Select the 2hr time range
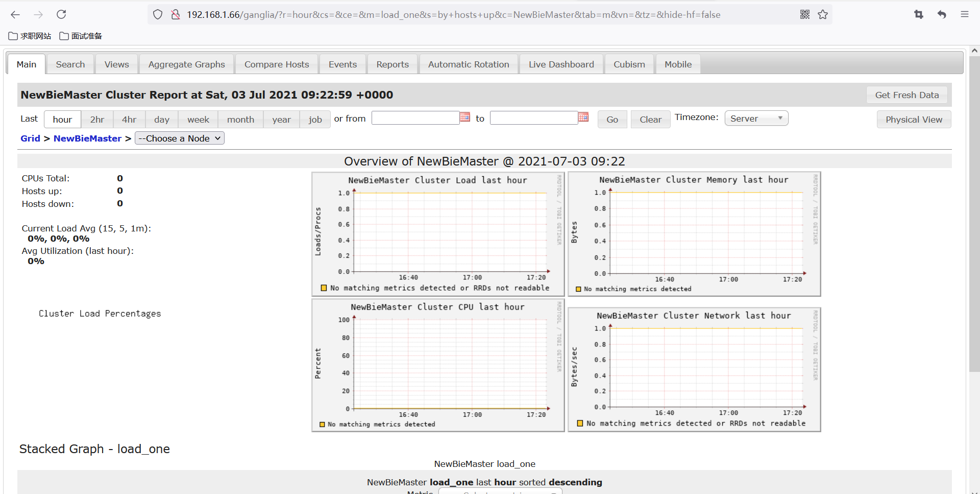The width and height of the screenshot is (980, 494). 97,120
